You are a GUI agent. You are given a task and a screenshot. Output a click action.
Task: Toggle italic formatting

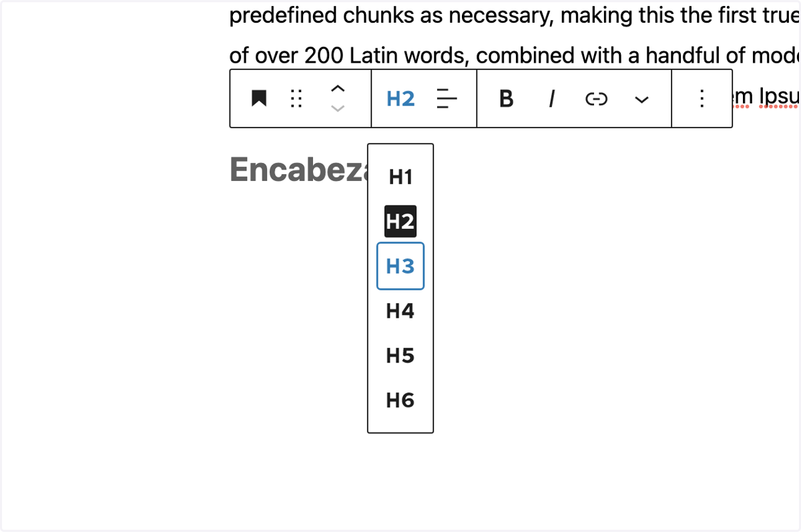[x=551, y=99]
